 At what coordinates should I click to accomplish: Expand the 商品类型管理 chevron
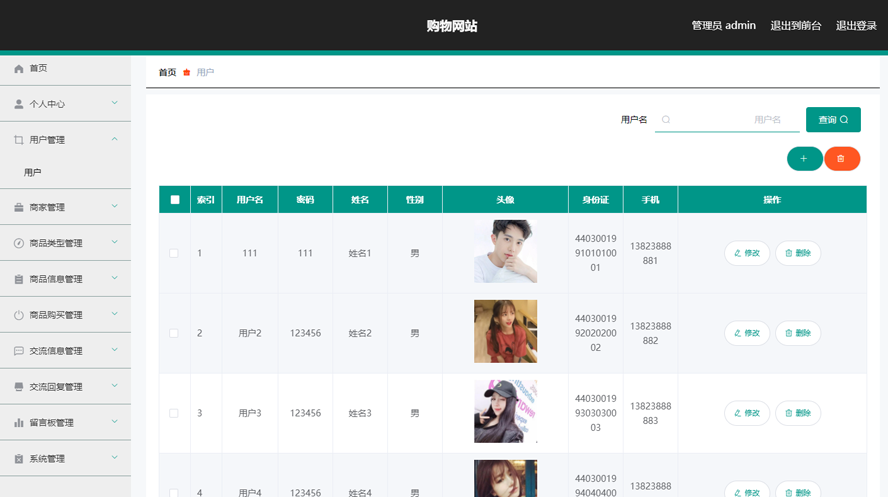[114, 242]
